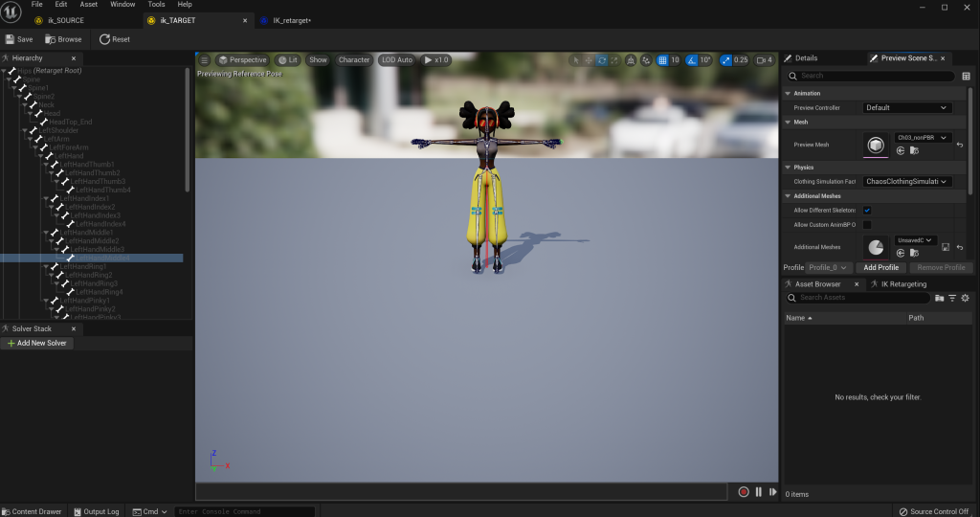
Task: Select the translate (move) gizmo tool
Action: point(589,60)
